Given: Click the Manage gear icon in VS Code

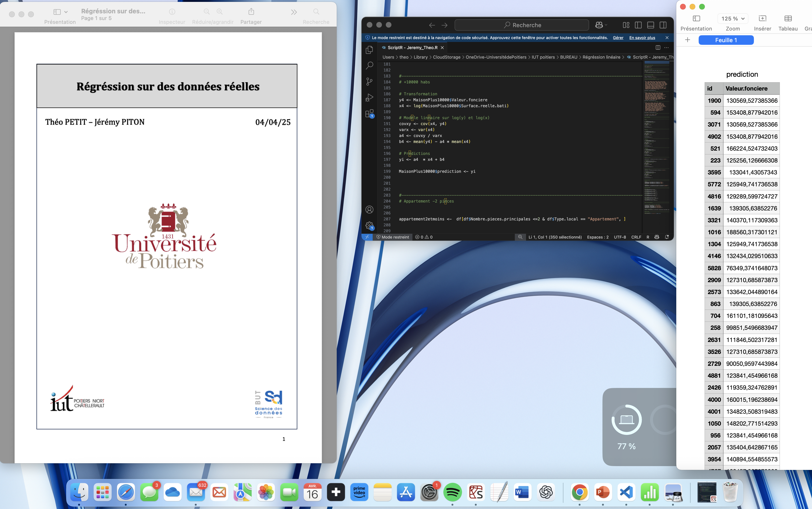Looking at the screenshot, I should point(369,225).
